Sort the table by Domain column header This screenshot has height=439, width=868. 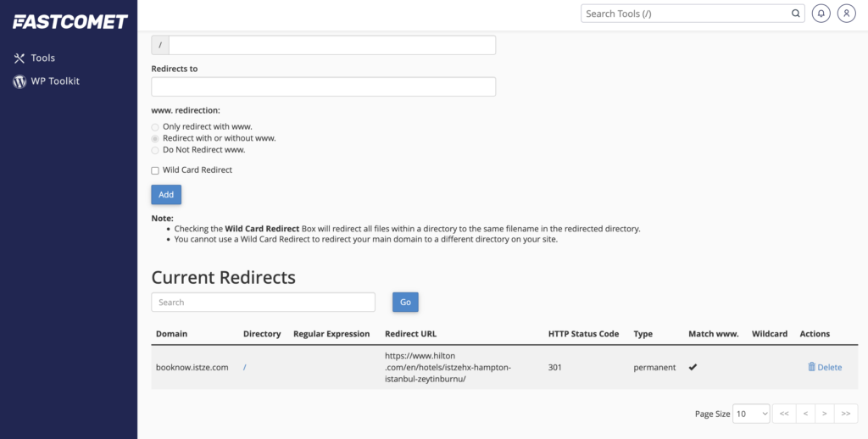pyautogui.click(x=172, y=334)
